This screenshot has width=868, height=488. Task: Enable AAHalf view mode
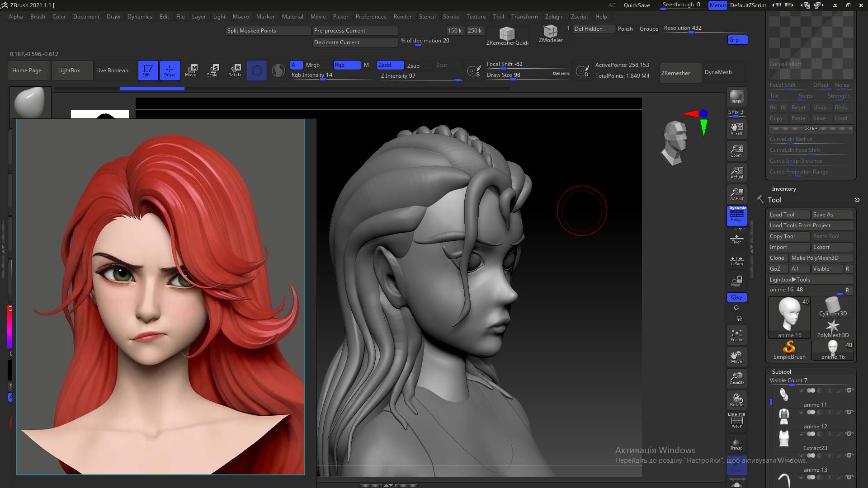(x=736, y=194)
